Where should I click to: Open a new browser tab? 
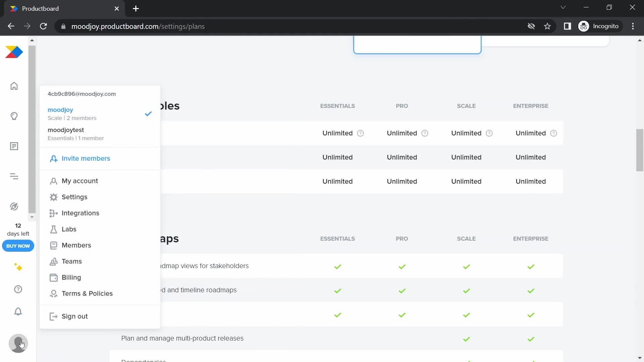tap(136, 9)
